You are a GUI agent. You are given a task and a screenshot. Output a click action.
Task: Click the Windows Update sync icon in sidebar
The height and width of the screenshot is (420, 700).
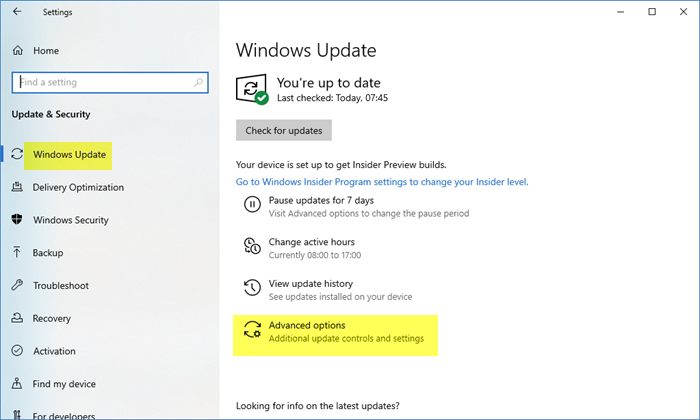coord(17,154)
